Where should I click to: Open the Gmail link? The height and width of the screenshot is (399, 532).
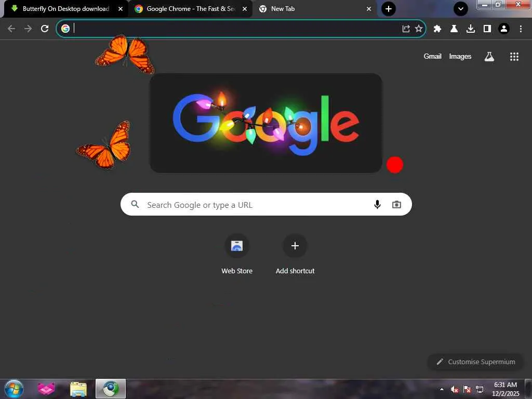pos(432,56)
